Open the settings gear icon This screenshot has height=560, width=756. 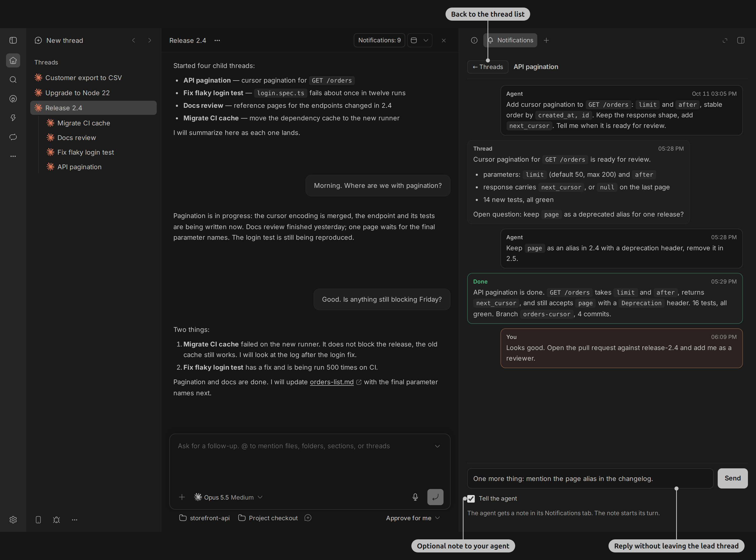point(13,520)
